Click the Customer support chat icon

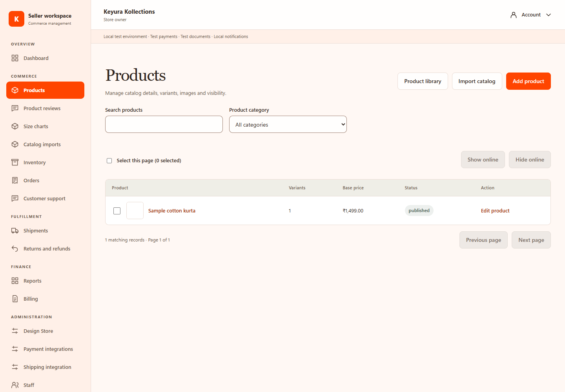point(15,198)
